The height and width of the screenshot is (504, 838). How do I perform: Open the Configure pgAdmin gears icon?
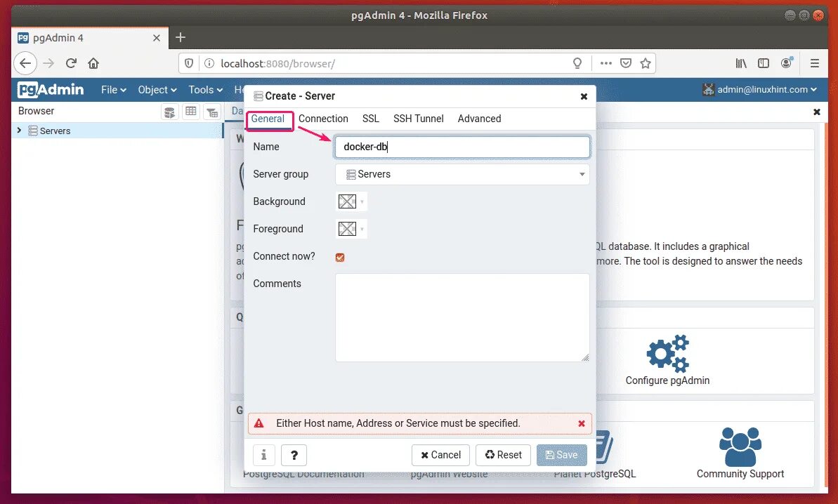pos(667,354)
